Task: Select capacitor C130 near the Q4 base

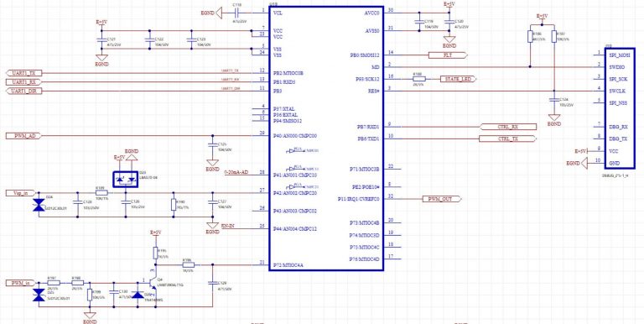Action: pyautogui.click(x=114, y=291)
